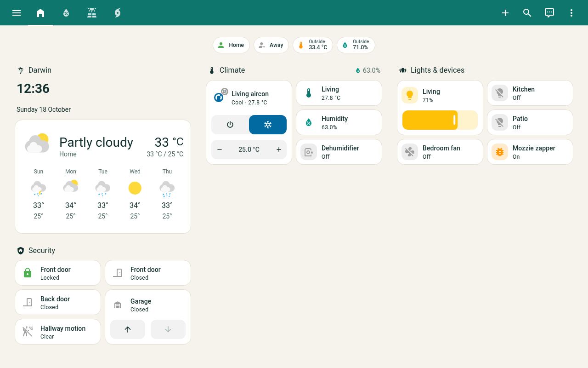
Task: Click the plus icon in the top bar
Action: 505,13
